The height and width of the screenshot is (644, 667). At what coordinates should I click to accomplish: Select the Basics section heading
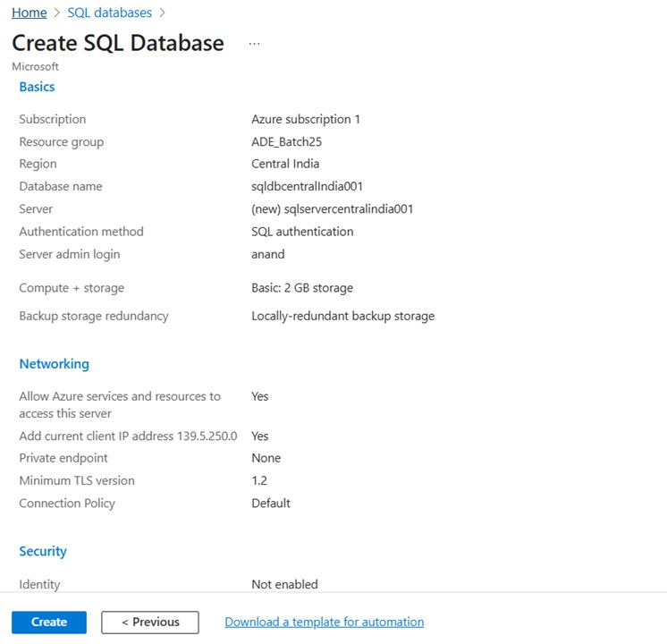[x=37, y=87]
